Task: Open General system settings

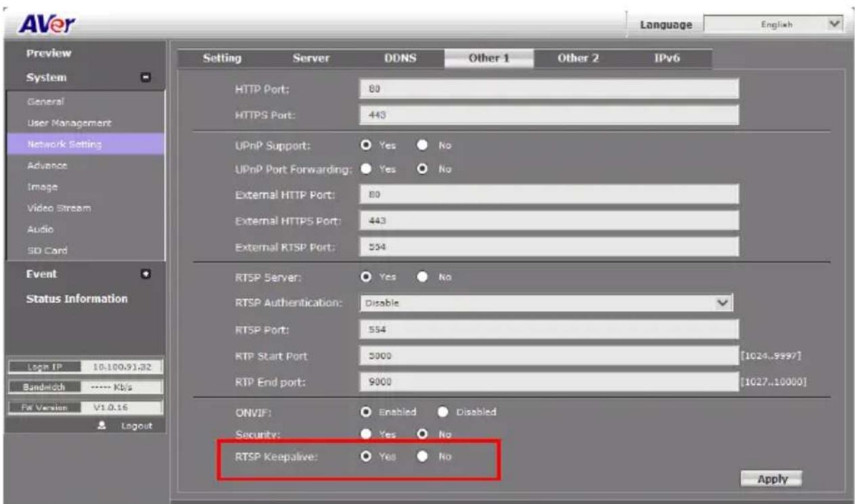Action: pos(45,102)
